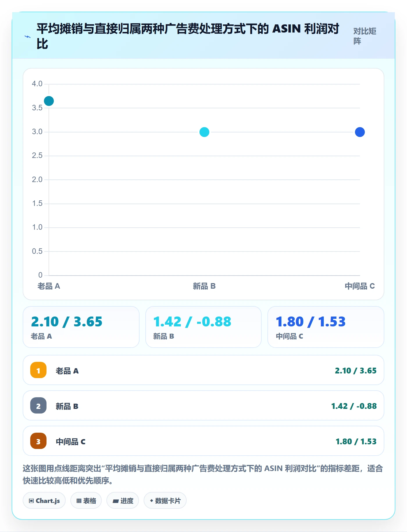Viewport: 407px width, 532px height.
Task: Select the 对比矩阵 label in the header
Action: 365,36
